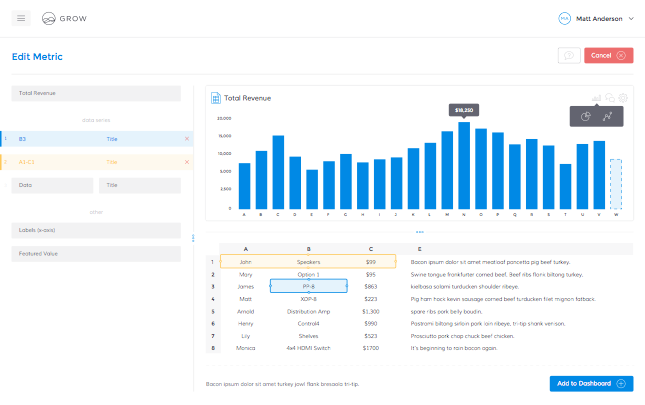Open the Featured Value field
The height and width of the screenshot is (405, 645).
pos(96,254)
